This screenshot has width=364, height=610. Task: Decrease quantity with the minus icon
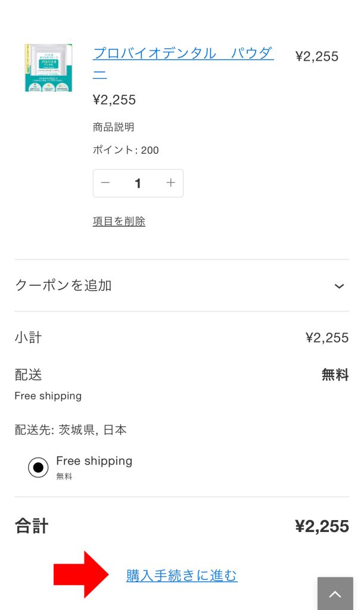click(x=105, y=183)
